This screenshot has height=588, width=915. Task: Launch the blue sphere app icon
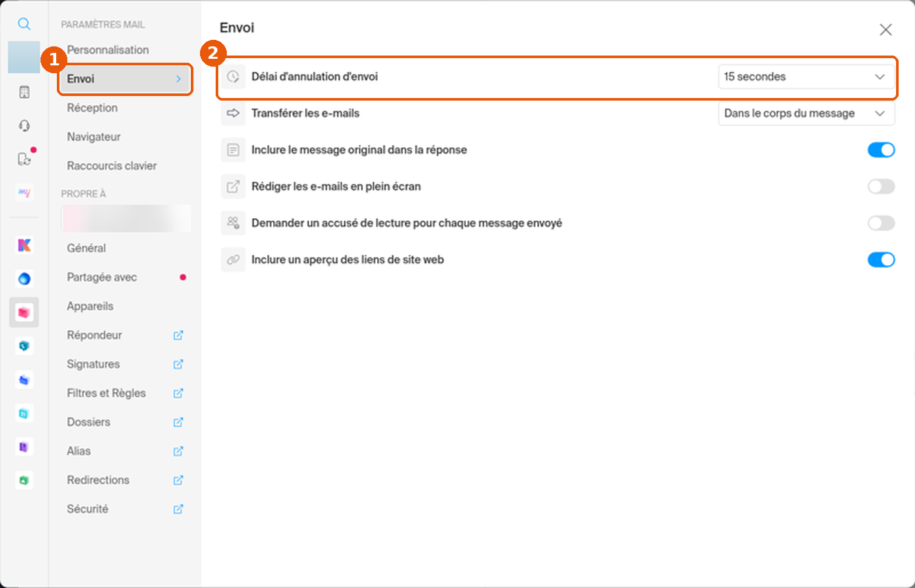[24, 279]
